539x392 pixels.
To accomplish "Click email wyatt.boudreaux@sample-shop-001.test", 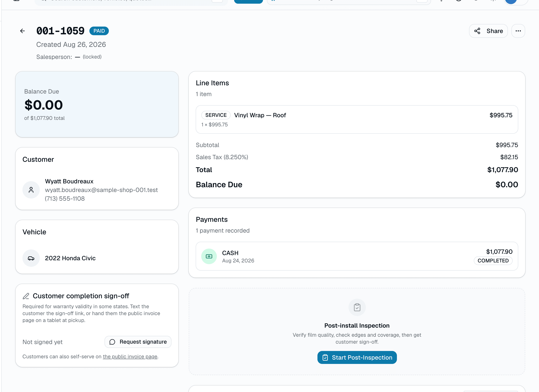I will point(101,190).
